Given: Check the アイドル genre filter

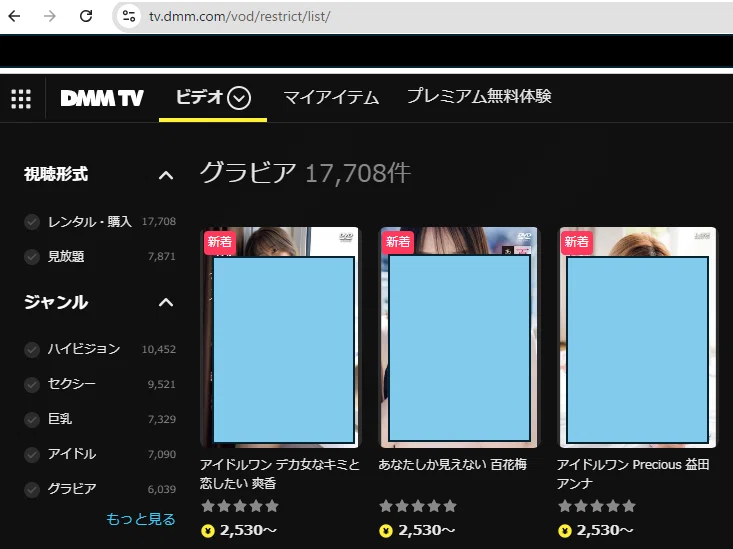Looking at the screenshot, I should [x=32, y=455].
